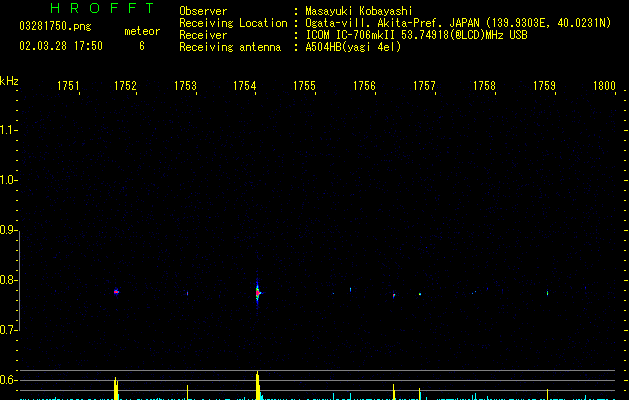
Task: Click the Receiving antenna label
Action: (x=230, y=47)
